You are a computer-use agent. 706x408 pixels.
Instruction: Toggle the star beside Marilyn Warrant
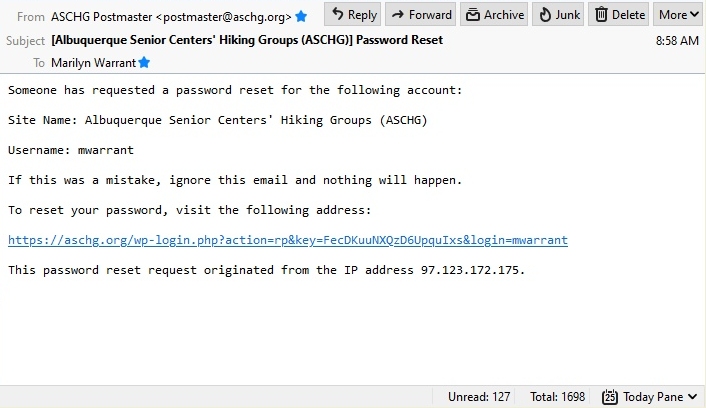coord(144,63)
